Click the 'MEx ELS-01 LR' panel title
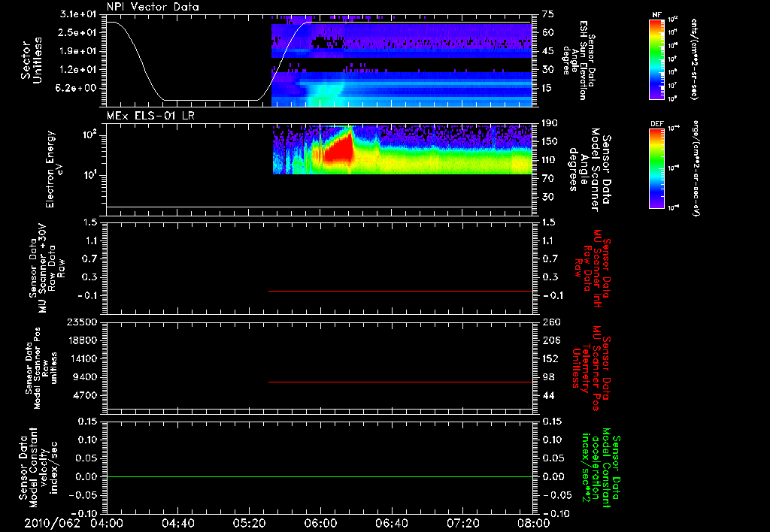The height and width of the screenshot is (532, 770). point(150,116)
